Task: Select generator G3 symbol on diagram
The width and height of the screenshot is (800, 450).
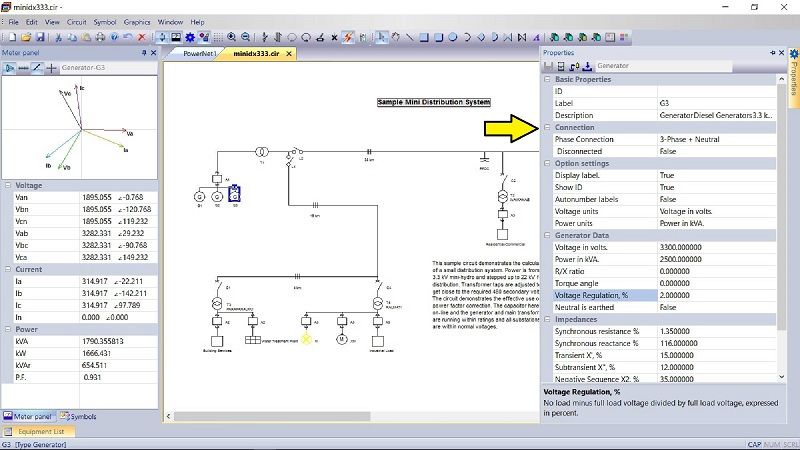Action: point(234,194)
